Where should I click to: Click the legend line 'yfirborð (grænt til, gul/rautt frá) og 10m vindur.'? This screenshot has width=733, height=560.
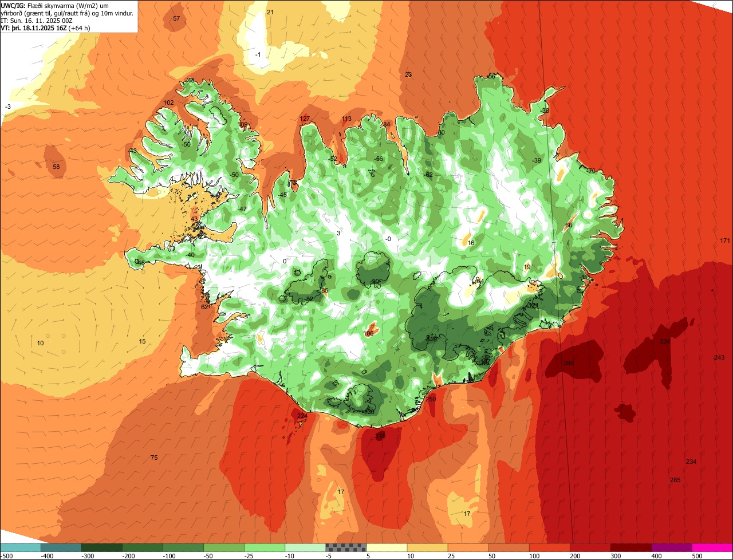(68, 13)
